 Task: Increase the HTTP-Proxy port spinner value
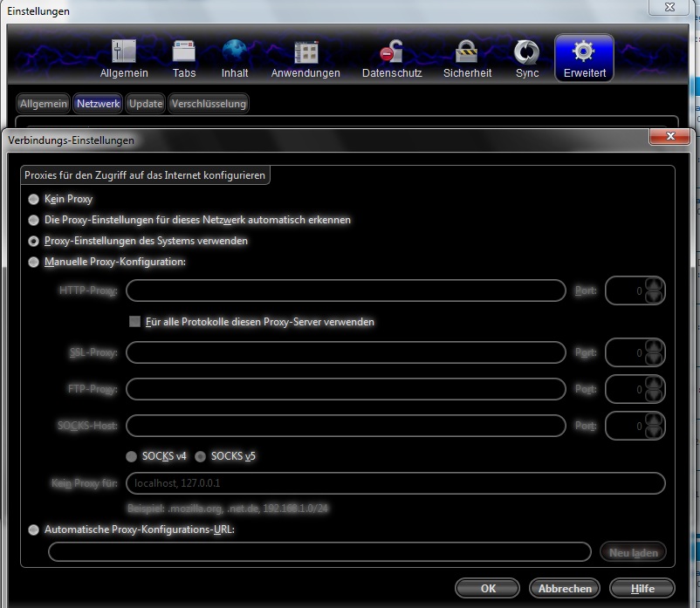tap(655, 284)
